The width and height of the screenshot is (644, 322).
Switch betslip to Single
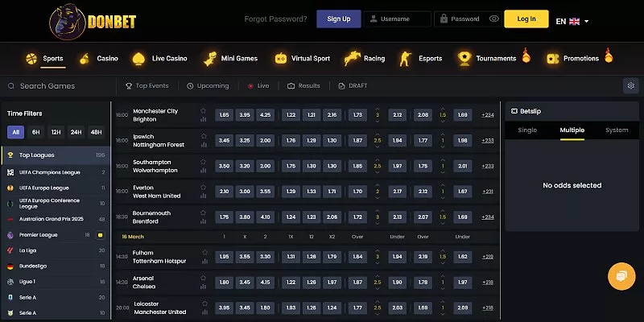click(527, 130)
